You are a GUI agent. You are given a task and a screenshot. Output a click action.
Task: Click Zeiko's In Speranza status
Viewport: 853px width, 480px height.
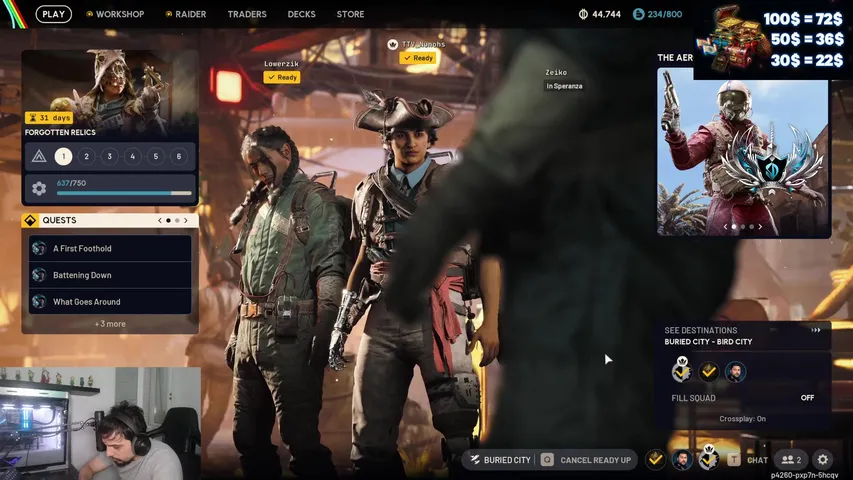564,86
